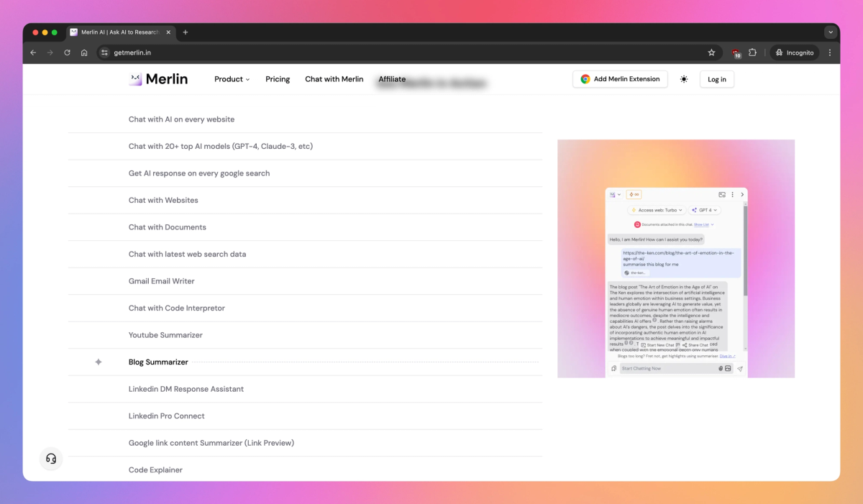This screenshot has height=504, width=863.
Task: Click the Blog Summarizer demo preview image
Action: 676,258
